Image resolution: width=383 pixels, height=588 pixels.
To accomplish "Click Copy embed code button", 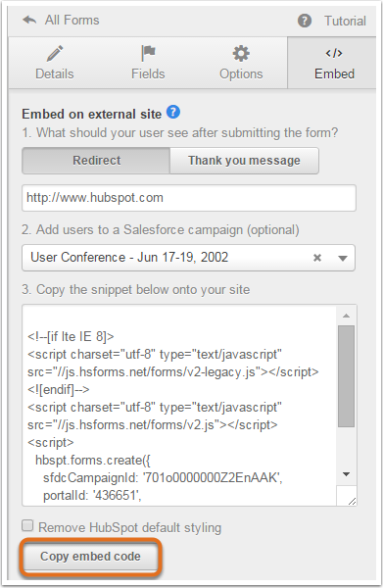I will tap(90, 556).
